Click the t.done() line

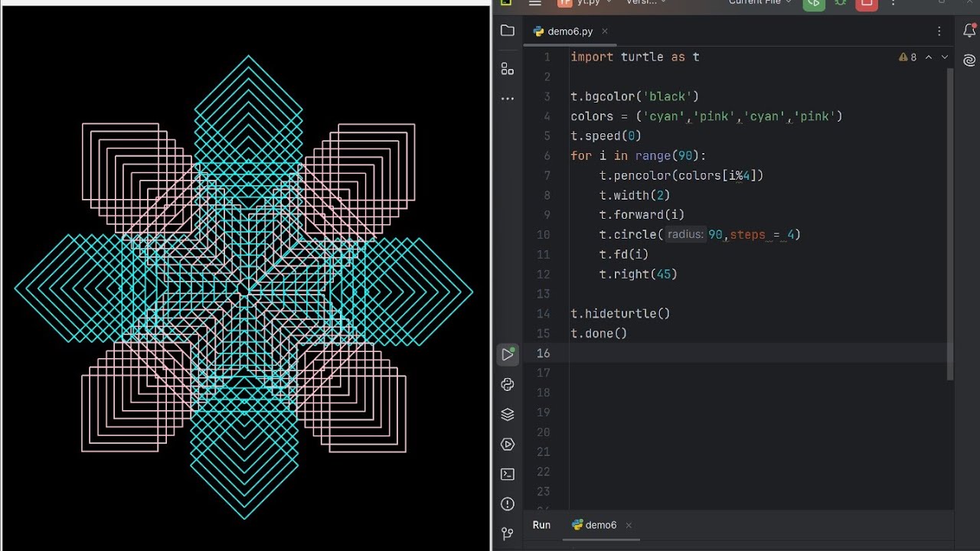coord(599,333)
